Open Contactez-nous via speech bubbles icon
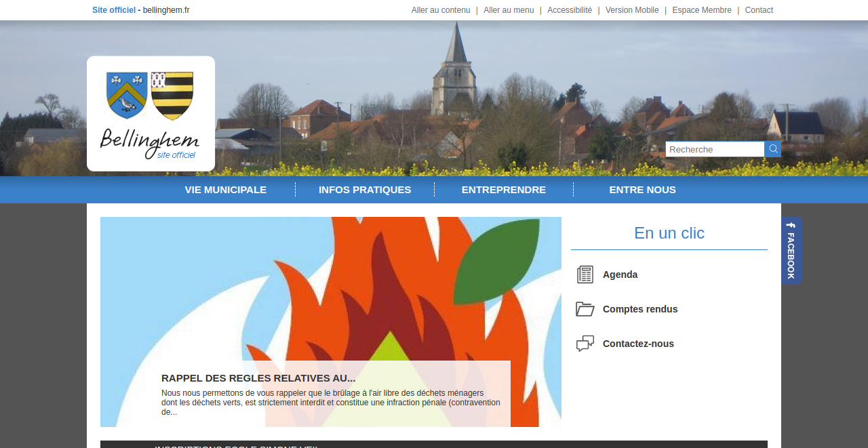The image size is (868, 448). (x=584, y=343)
